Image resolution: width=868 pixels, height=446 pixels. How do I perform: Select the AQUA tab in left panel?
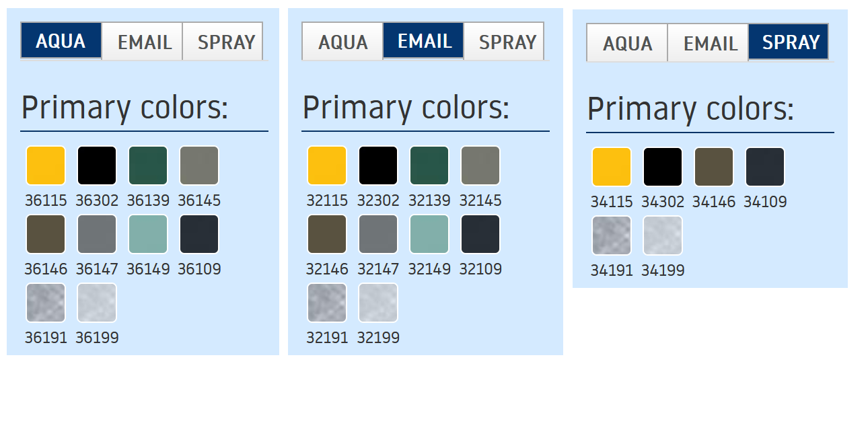pyautogui.click(x=61, y=41)
